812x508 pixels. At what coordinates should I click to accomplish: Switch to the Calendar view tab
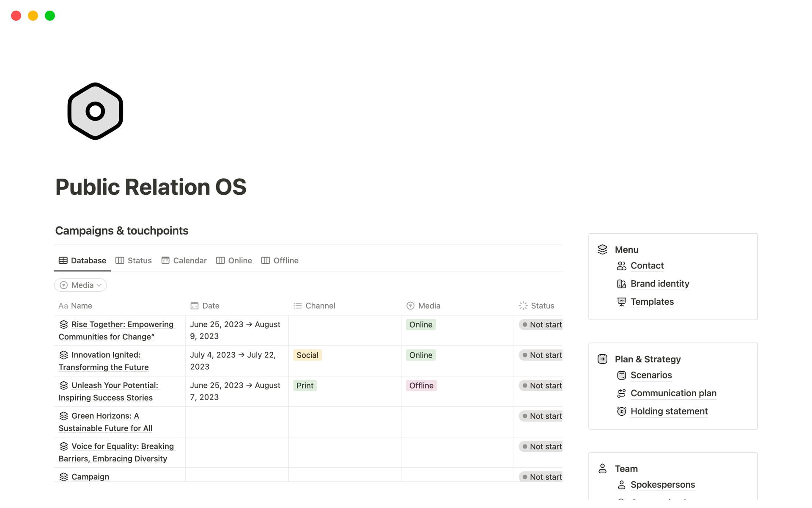click(x=184, y=261)
